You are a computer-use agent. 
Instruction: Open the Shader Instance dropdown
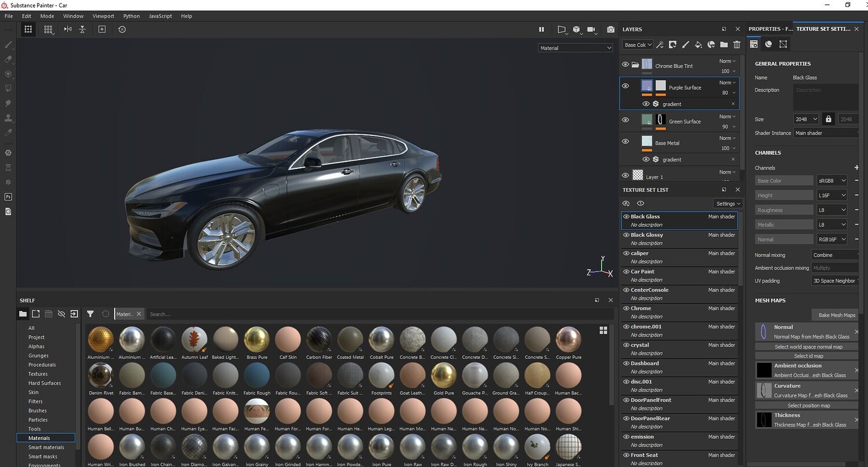click(x=826, y=133)
